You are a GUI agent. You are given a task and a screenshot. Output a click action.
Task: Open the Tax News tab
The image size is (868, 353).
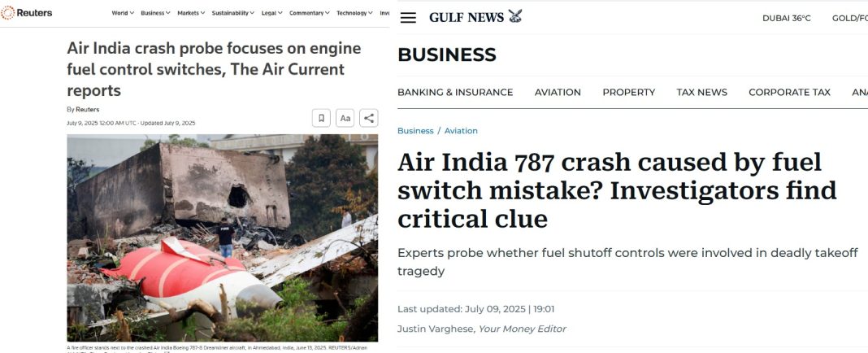click(x=701, y=92)
